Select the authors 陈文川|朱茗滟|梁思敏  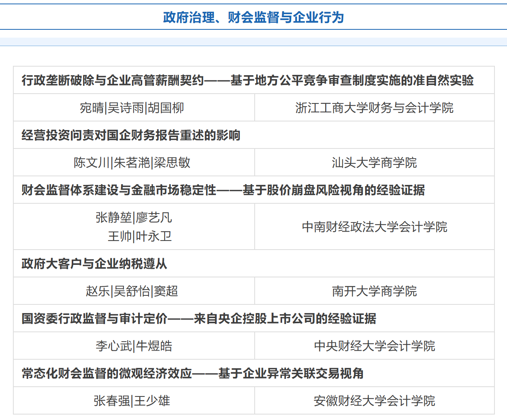pyautogui.click(x=132, y=163)
